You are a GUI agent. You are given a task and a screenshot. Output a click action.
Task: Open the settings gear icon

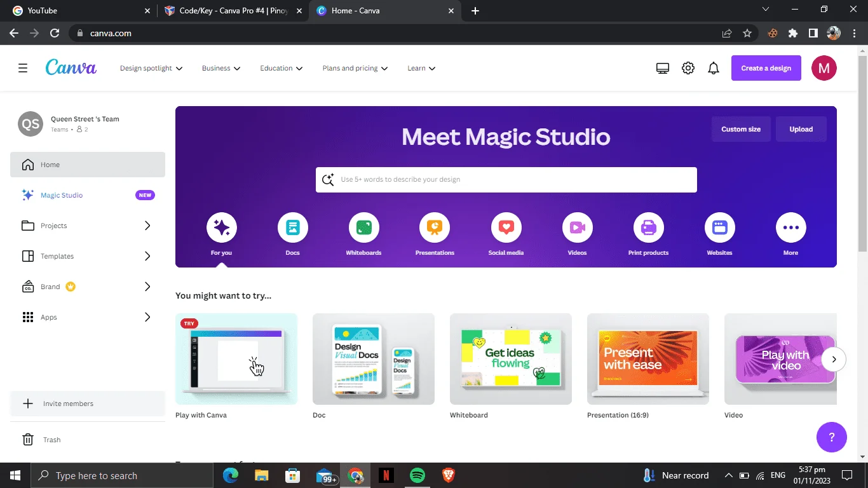(x=688, y=68)
